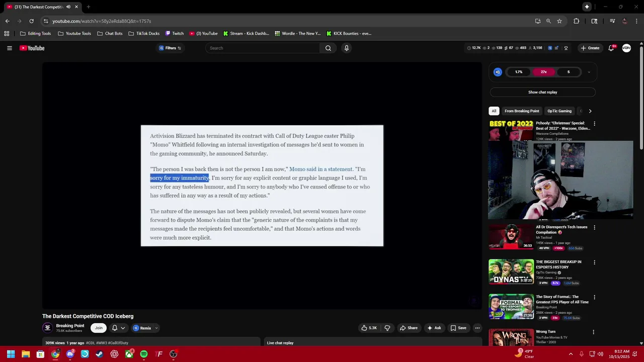Open Breaking Point channel avatar
This screenshot has height=362, width=644.
click(48, 328)
